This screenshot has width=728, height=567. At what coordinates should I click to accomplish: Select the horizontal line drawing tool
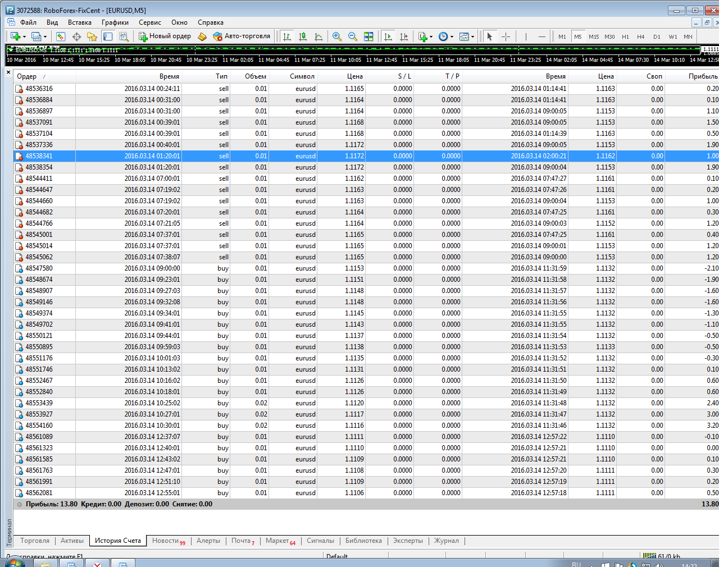(542, 36)
